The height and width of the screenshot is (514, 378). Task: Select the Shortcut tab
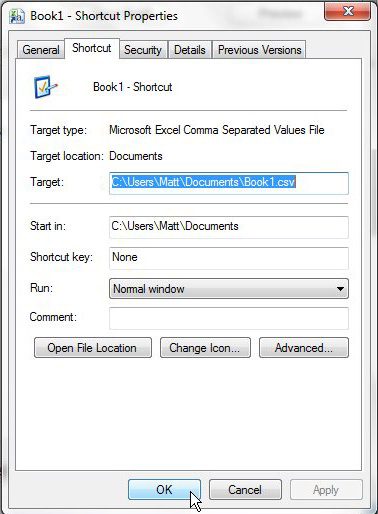(x=92, y=48)
